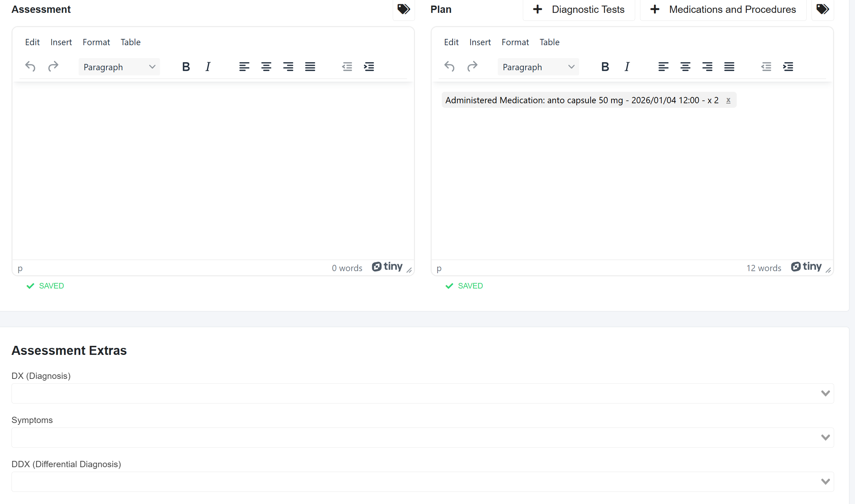Remove the administered medication entry with x

click(728, 100)
